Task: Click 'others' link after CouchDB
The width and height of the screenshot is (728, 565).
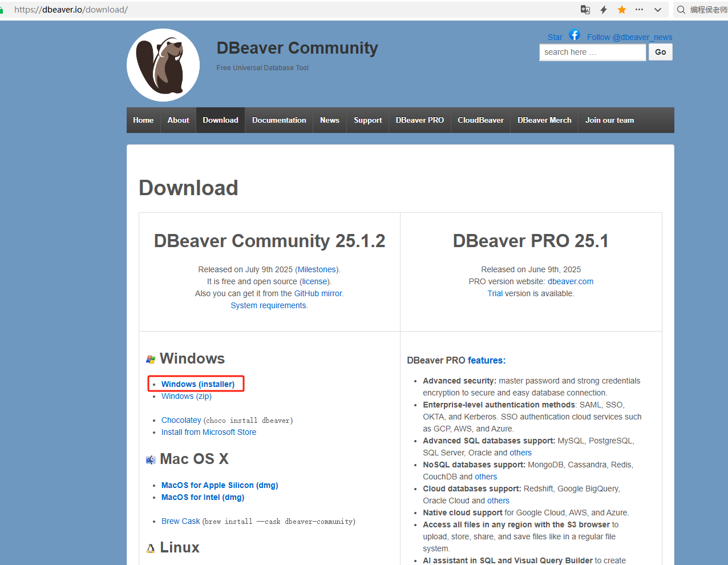Action: 486,477
